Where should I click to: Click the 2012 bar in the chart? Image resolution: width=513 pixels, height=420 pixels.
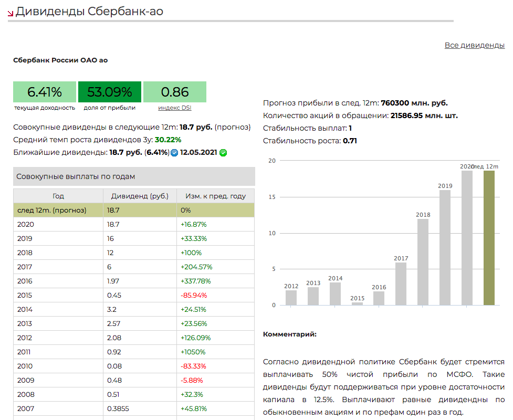click(x=291, y=298)
